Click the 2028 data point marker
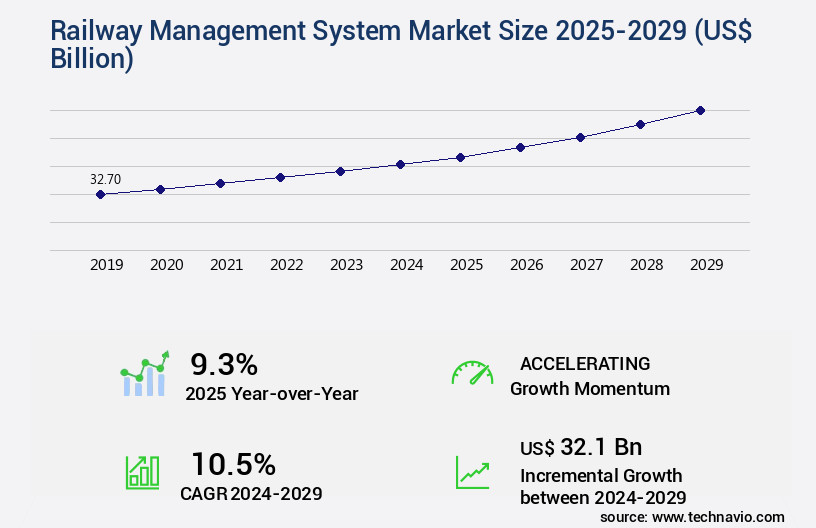The height and width of the screenshot is (528, 816). (640, 124)
